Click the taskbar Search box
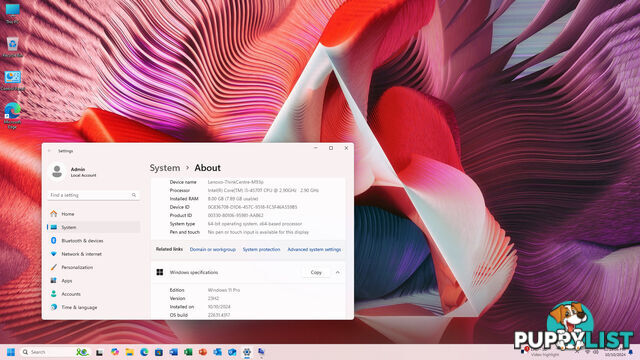The width and height of the screenshot is (640, 360). point(55,352)
